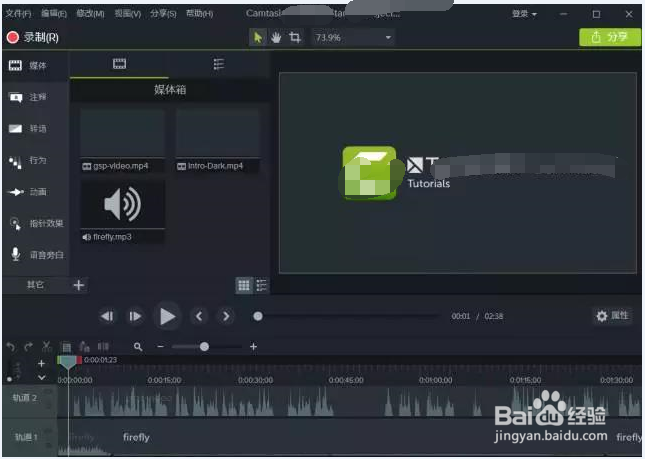Viewport: 645px width, 459px height.
Task: Open the Media panel in sidebar
Action: tap(36, 65)
